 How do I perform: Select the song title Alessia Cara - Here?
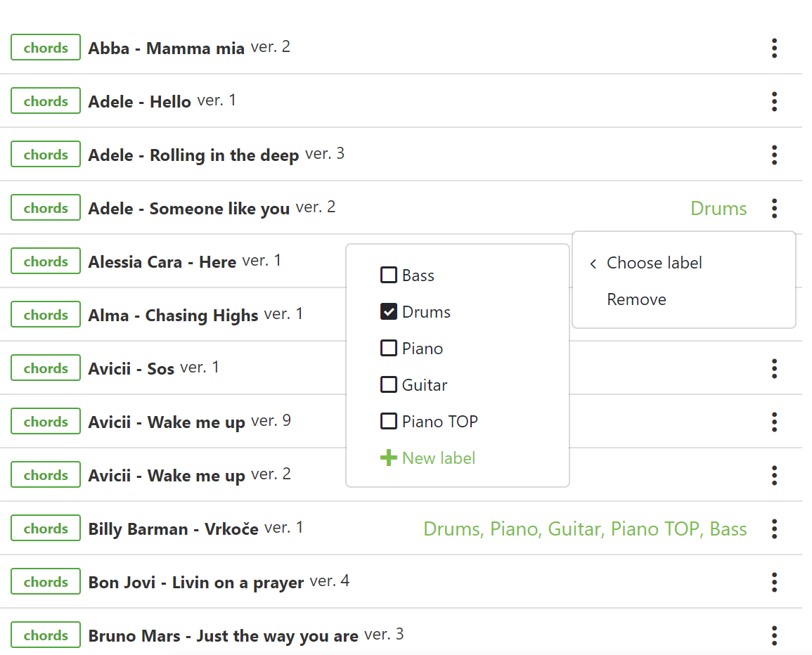162,261
